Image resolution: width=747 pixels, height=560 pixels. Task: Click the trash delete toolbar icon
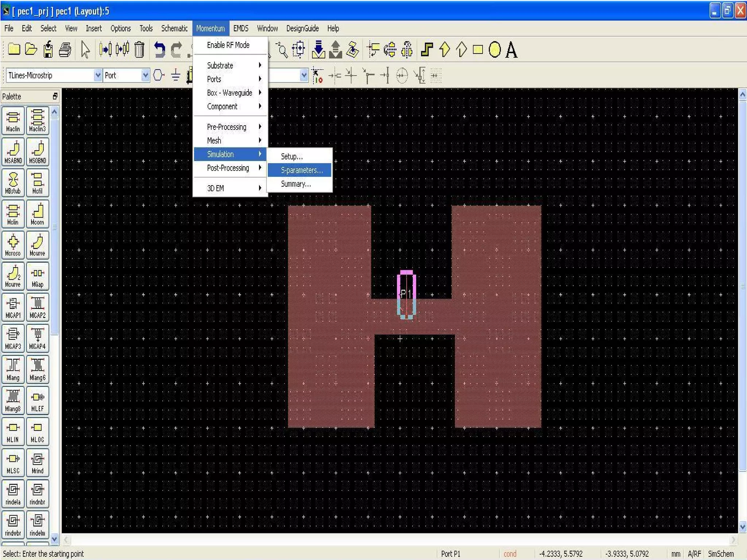[x=139, y=50]
